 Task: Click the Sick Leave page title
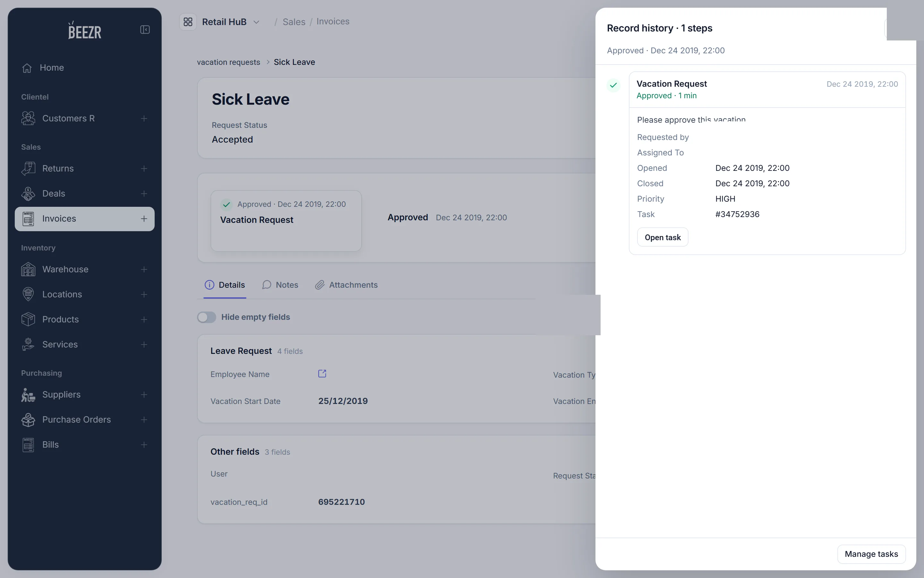point(251,100)
